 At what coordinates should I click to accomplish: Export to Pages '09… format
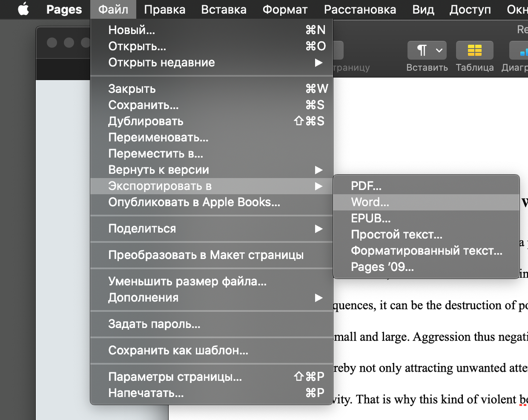click(x=426, y=267)
